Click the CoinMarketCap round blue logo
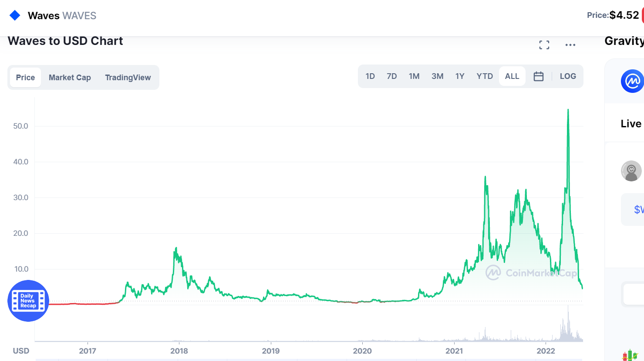 632,81
